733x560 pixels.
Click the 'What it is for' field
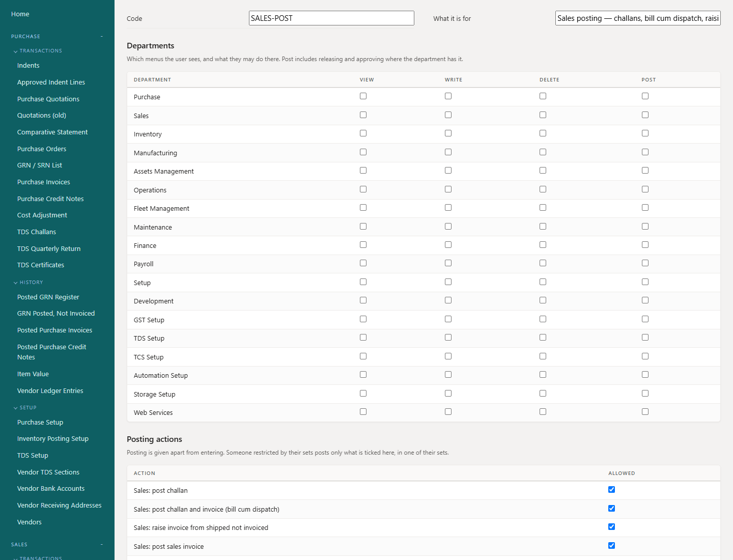[x=638, y=18]
